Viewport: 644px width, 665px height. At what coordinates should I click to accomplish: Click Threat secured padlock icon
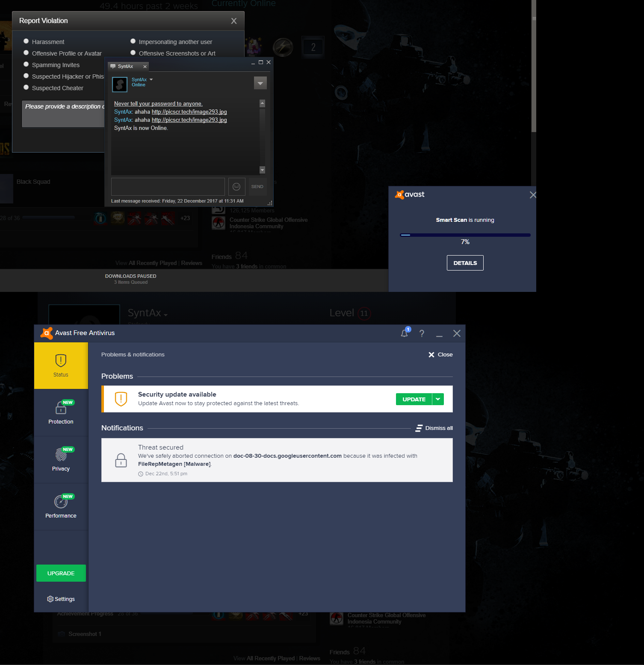121,460
